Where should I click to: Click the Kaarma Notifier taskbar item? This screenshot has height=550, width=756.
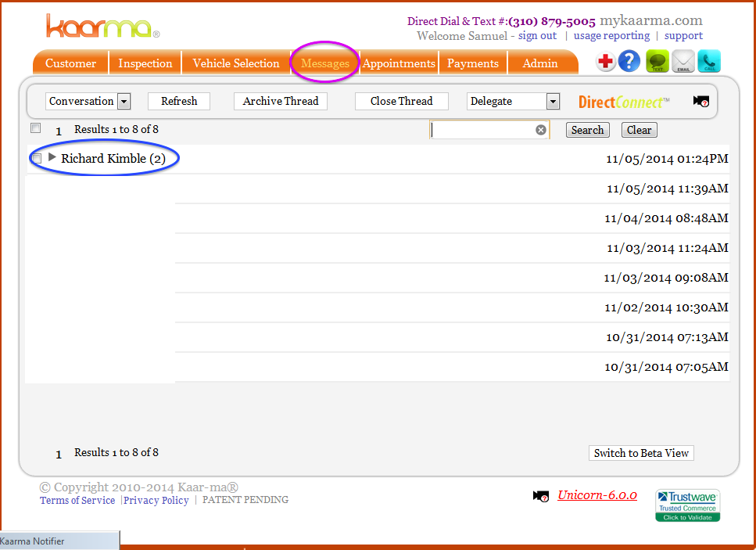click(x=59, y=541)
